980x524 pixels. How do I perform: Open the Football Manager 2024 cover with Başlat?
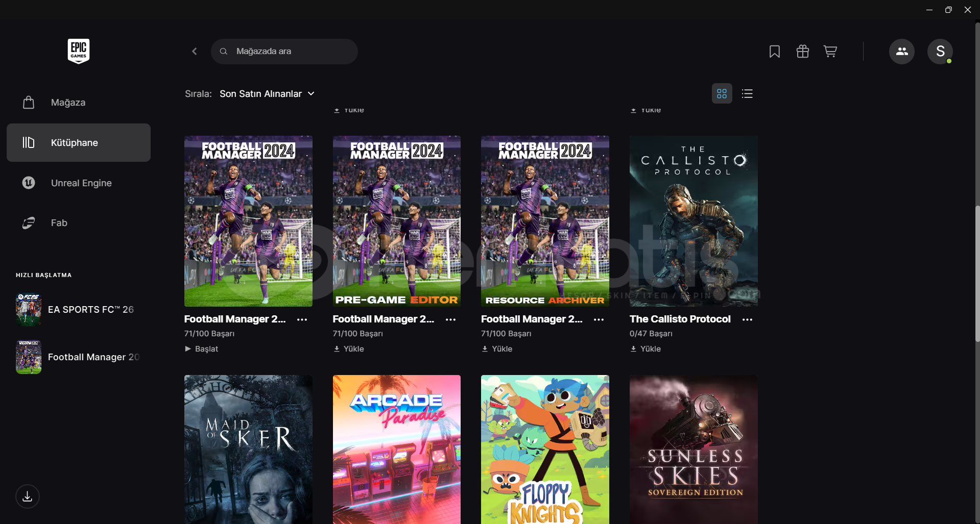pyautogui.click(x=248, y=221)
